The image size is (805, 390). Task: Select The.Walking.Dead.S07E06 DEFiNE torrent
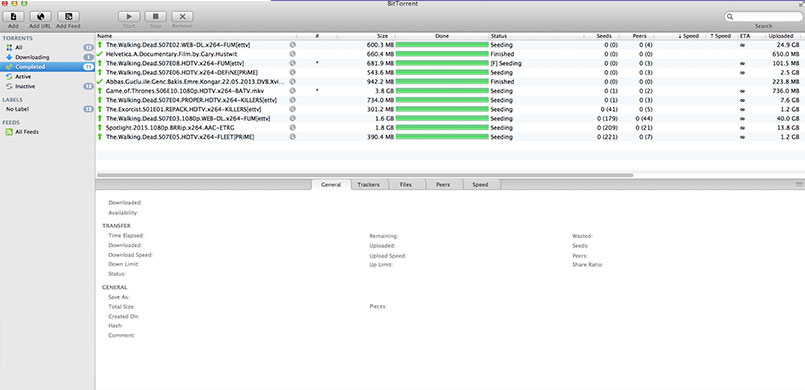coord(450,73)
